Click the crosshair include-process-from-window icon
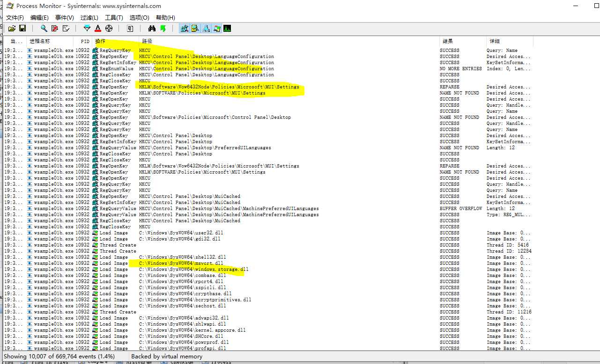 tap(109, 29)
